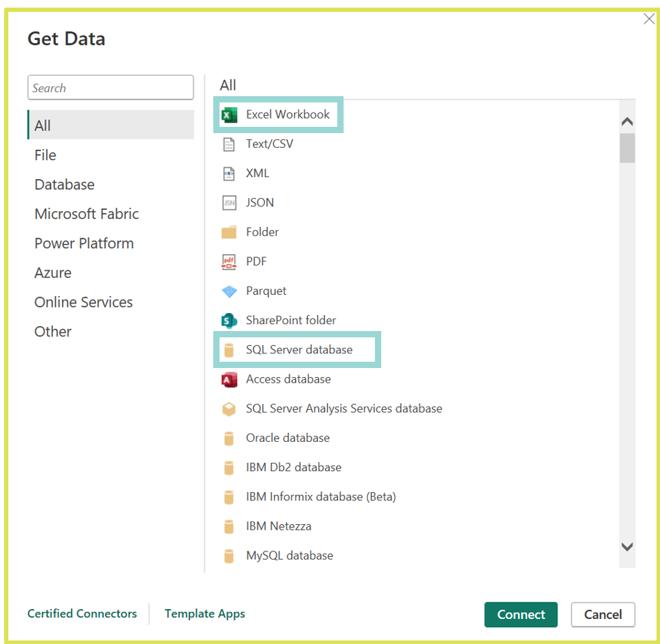
Task: Close the Get Data dialog
Action: coord(649,19)
